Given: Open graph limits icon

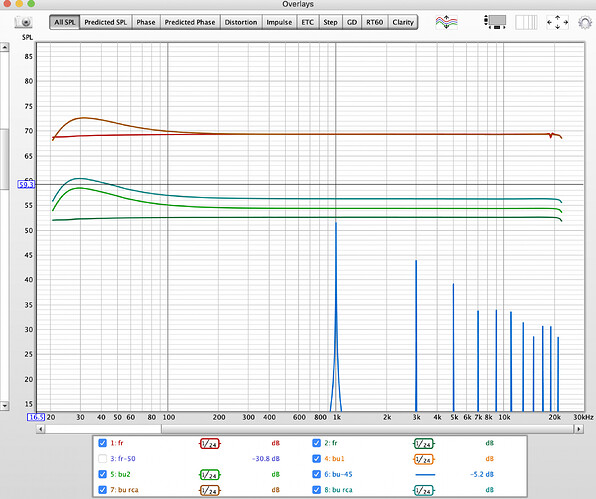Looking at the screenshot, I should [495, 22].
